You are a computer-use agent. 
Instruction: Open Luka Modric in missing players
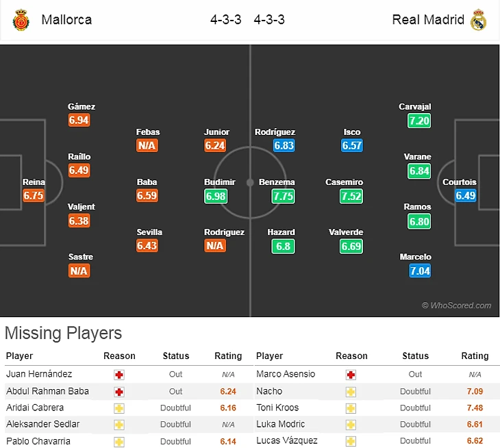tap(280, 424)
